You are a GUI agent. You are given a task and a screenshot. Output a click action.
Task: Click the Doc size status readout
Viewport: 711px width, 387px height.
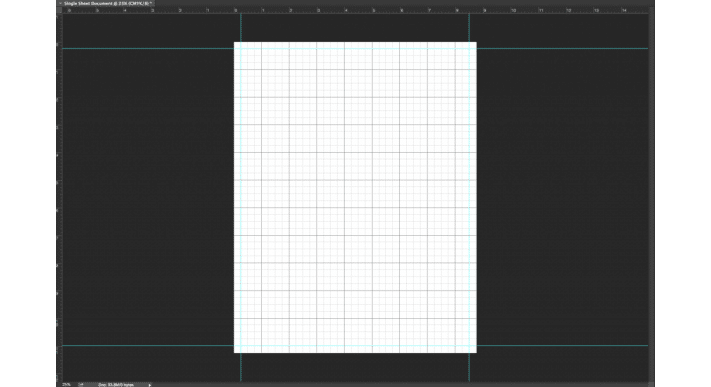[x=116, y=384]
